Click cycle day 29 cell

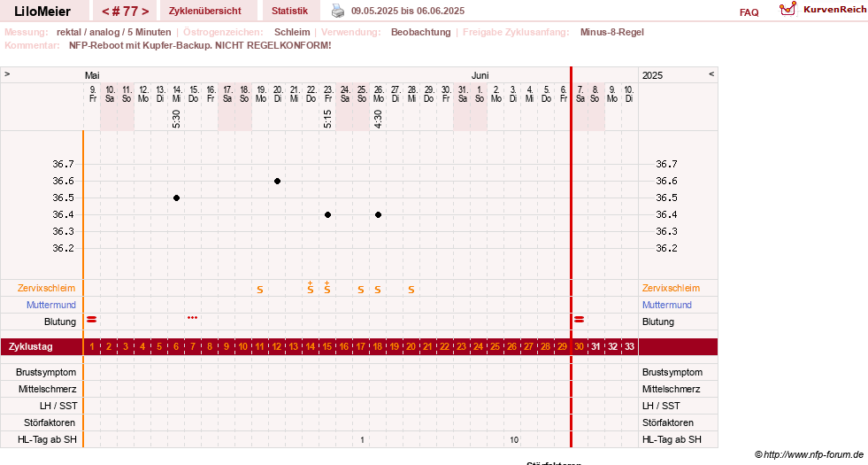pos(562,347)
